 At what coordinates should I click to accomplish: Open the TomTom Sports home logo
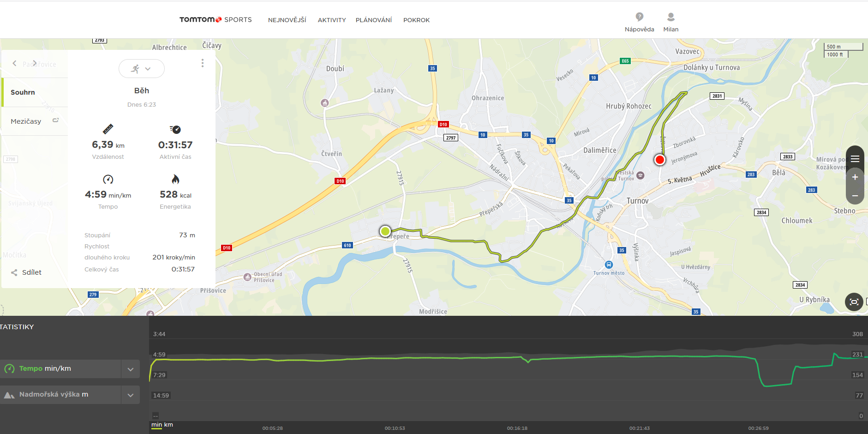point(216,19)
